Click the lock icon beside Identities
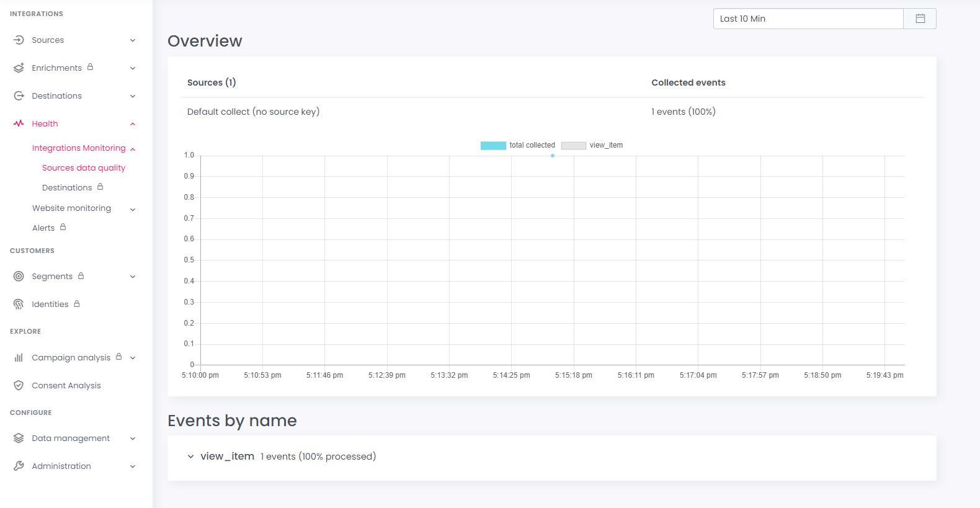 77,303
